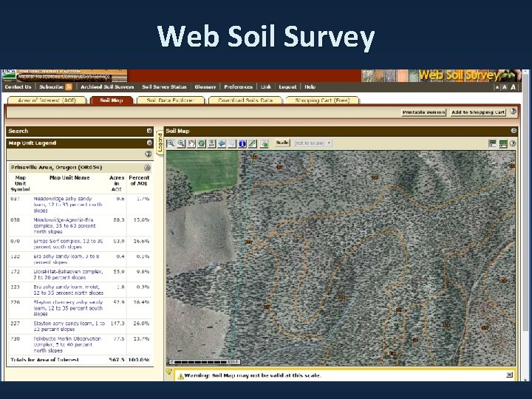Viewport: 532px width, 399px height.
Task: Click the map back arrow icon
Action: click(x=222, y=143)
